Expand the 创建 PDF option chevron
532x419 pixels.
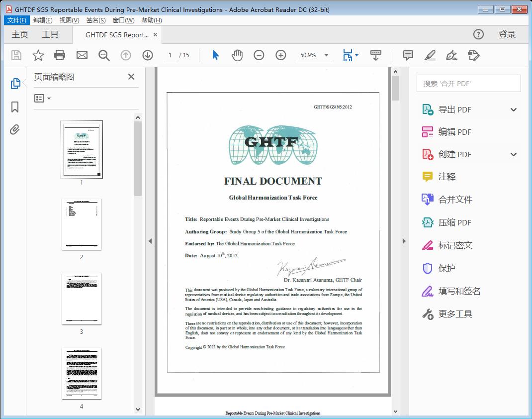point(513,154)
